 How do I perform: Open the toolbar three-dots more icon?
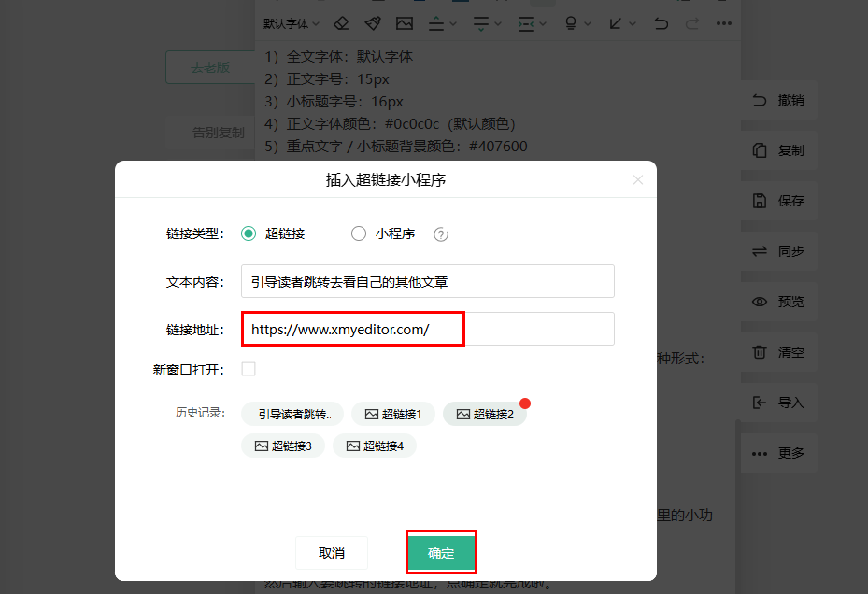pyautogui.click(x=723, y=23)
